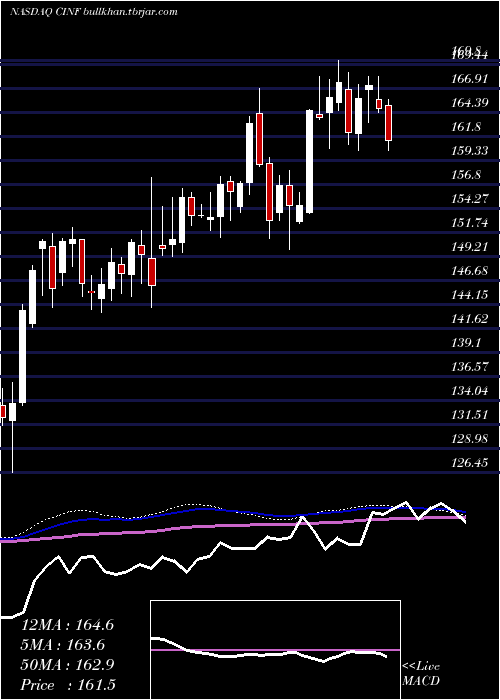The height and width of the screenshot is (700, 500).
Task: Click the 134.04 price axis label
Action: tap(470, 391)
